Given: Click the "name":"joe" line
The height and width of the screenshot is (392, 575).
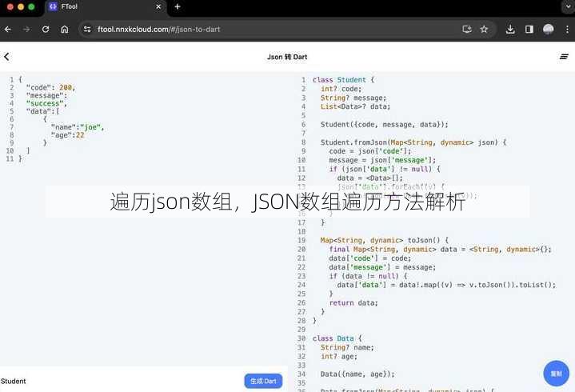Looking at the screenshot, I should 78,127.
